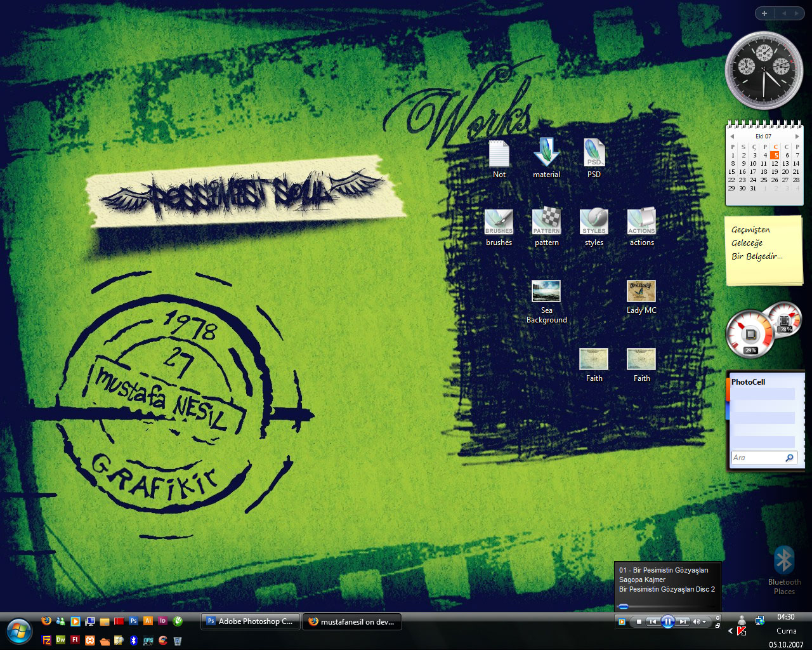Go to next sidebar gadgets page

(x=797, y=13)
